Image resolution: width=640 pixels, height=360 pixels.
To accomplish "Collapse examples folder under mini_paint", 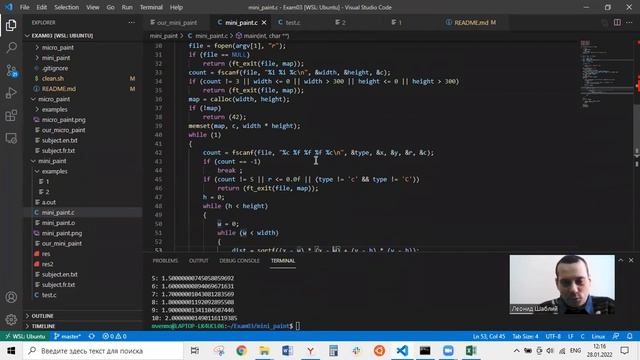I will (x=82, y=171).
